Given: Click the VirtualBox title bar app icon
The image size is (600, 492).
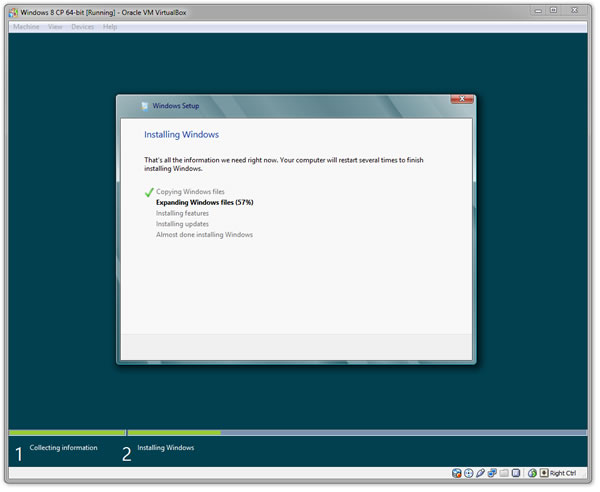Looking at the screenshot, I should (x=13, y=13).
